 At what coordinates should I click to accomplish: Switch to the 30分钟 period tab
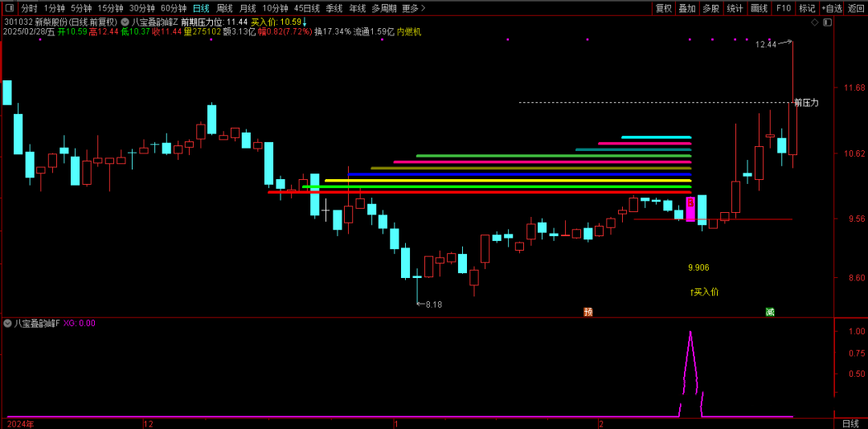click(x=142, y=8)
